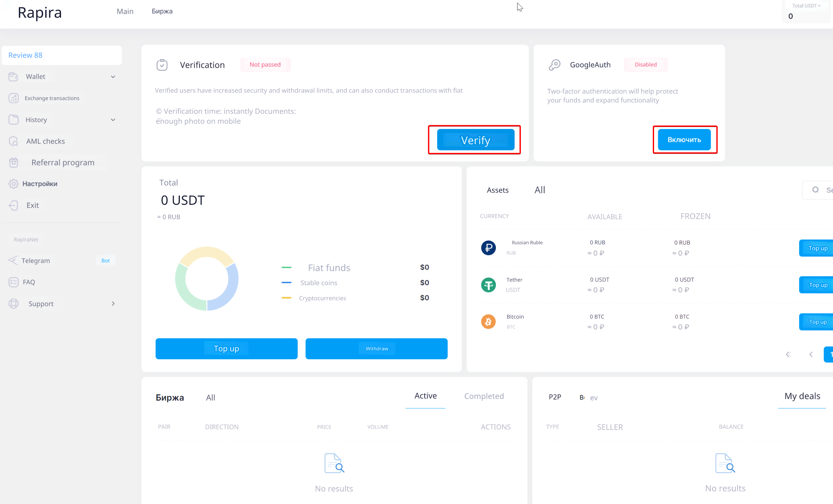Click the AML checks magnifier icon
The height and width of the screenshot is (504, 833).
point(13,141)
